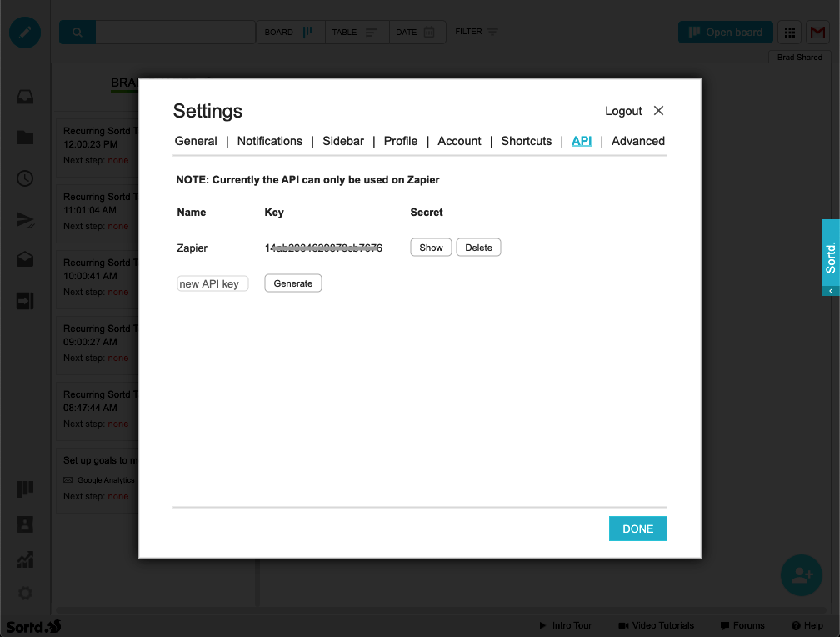
Task: Open the Set up goals task card
Action: click(97, 481)
